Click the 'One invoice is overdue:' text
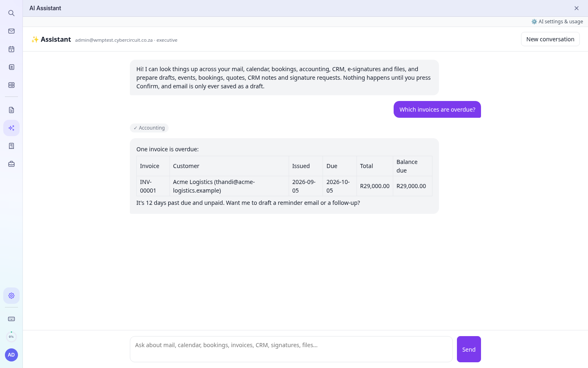 coord(167,149)
